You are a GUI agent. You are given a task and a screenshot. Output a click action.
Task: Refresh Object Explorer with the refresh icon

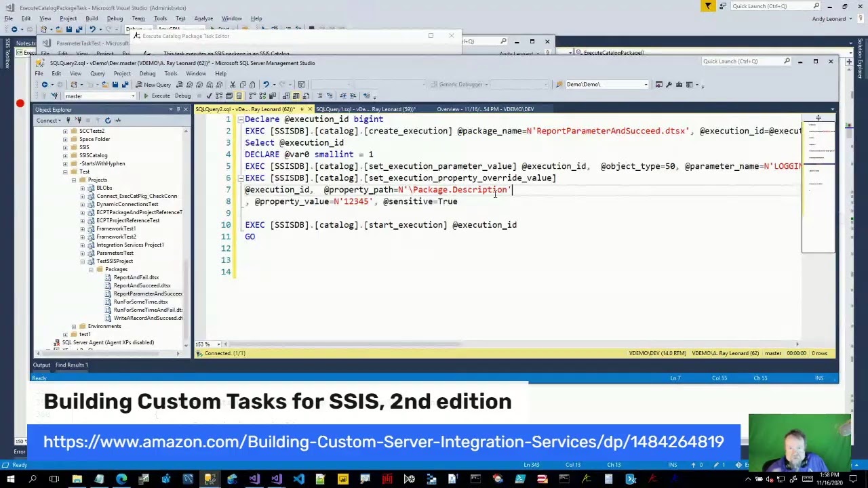click(x=108, y=121)
